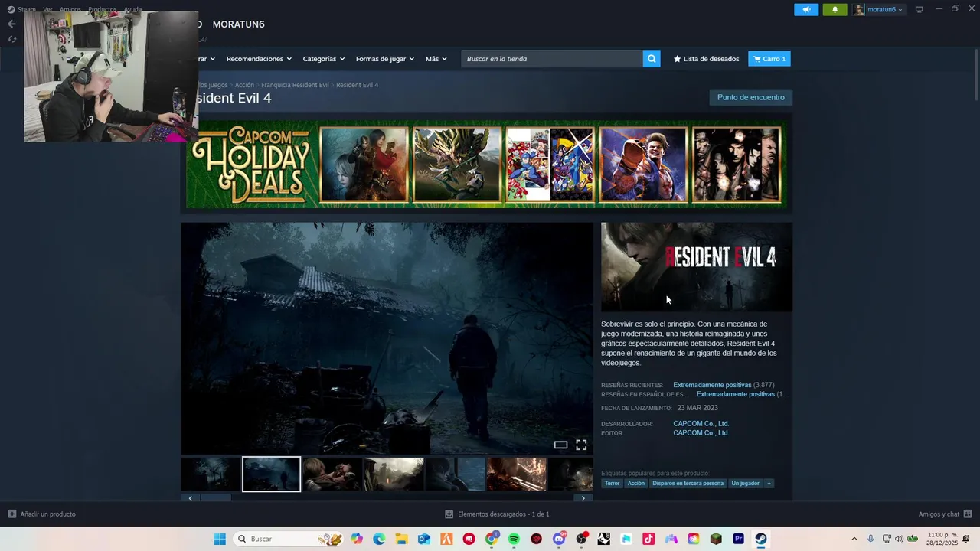Select the Un jugador tag
This screenshot has width=980, height=551.
coord(745,484)
